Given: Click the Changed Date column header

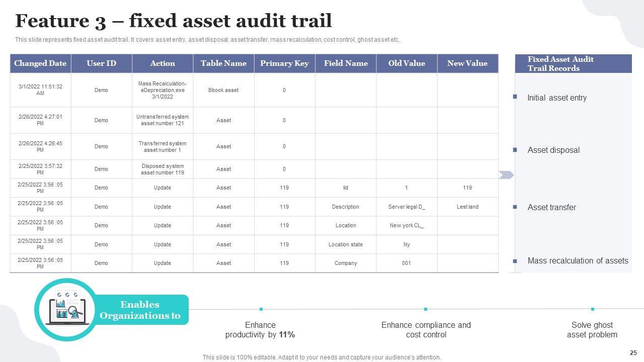Looking at the screenshot, I should tap(40, 63).
